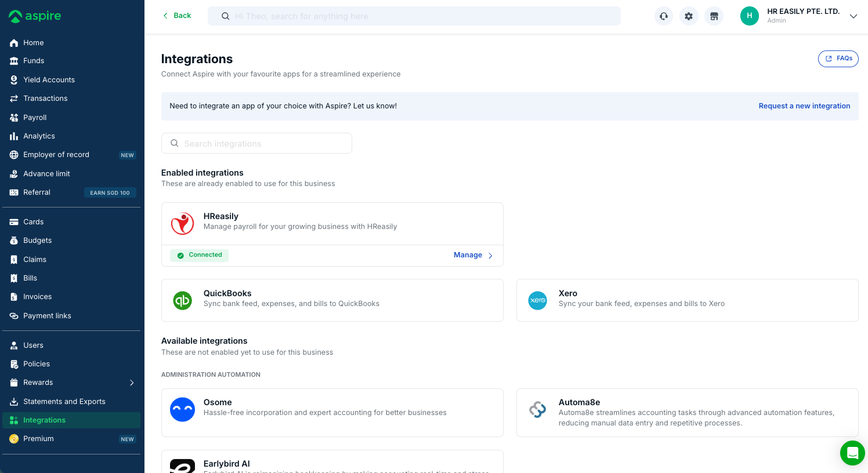
Task: Open the Payroll icon
Action: coord(14,117)
